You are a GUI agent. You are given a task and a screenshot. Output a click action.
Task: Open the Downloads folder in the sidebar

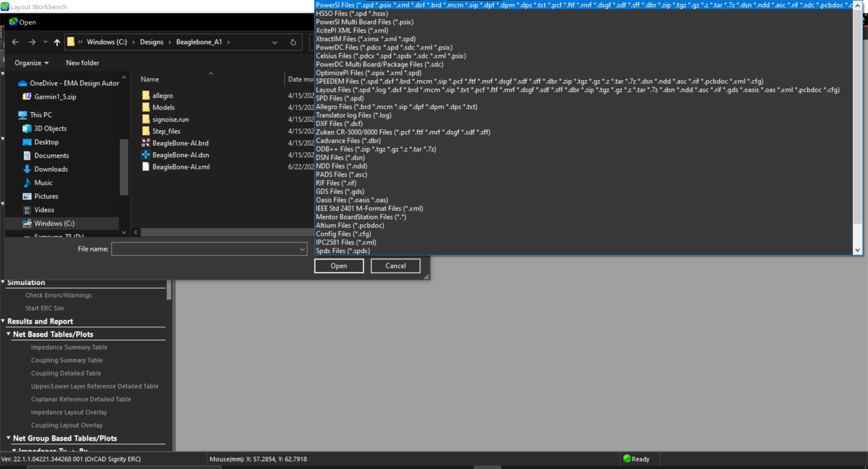click(50, 169)
